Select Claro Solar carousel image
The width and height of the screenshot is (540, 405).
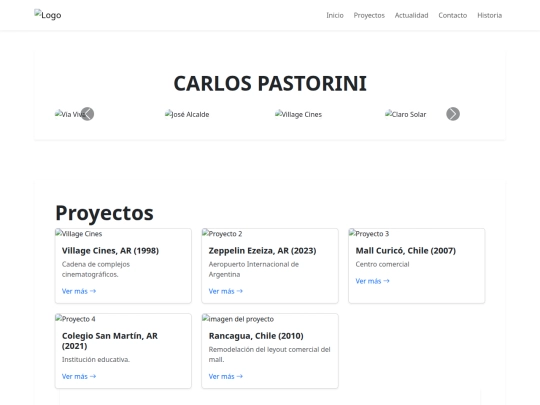coord(405,114)
